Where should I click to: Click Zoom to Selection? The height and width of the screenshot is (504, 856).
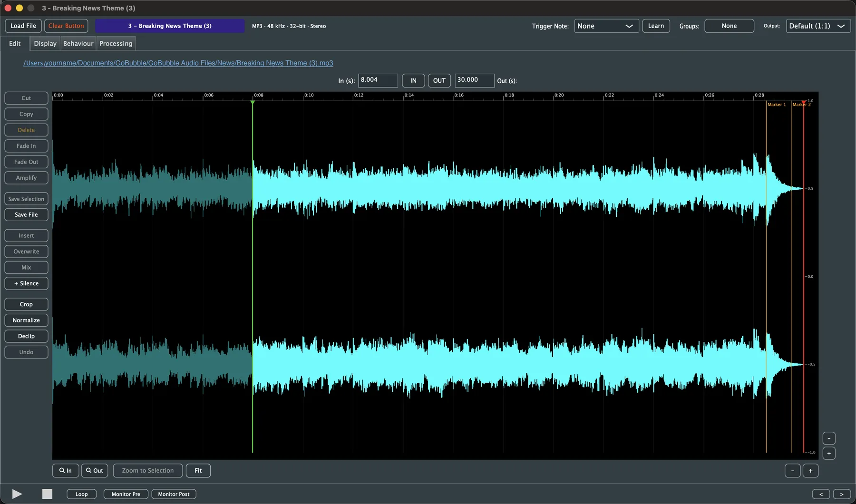coord(148,471)
